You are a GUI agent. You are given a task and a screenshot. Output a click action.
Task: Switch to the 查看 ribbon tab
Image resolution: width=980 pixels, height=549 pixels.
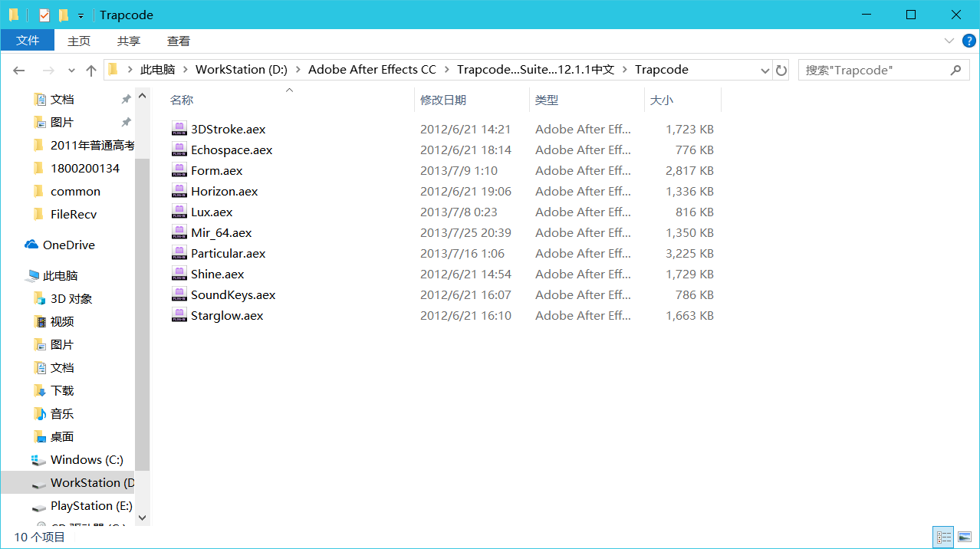[179, 41]
